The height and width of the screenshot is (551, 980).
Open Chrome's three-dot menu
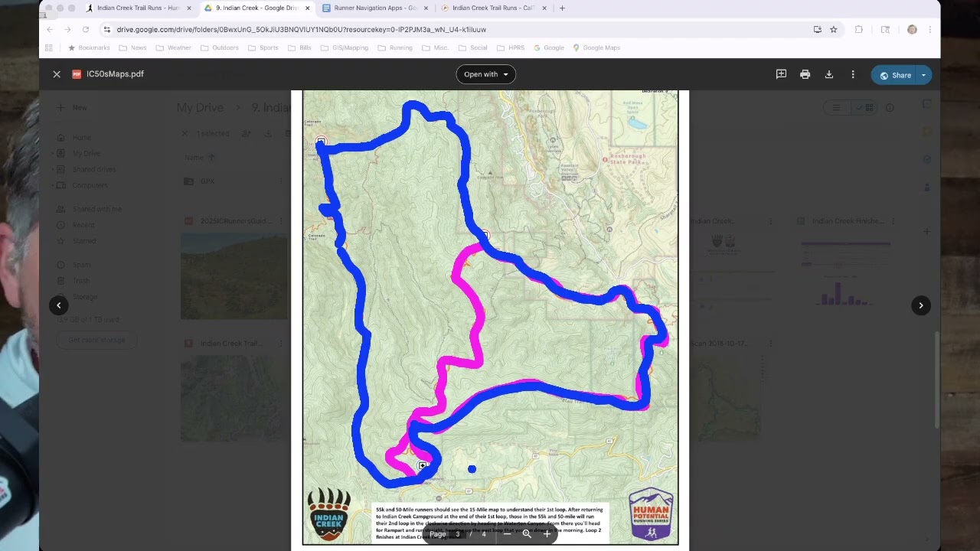coord(929,29)
